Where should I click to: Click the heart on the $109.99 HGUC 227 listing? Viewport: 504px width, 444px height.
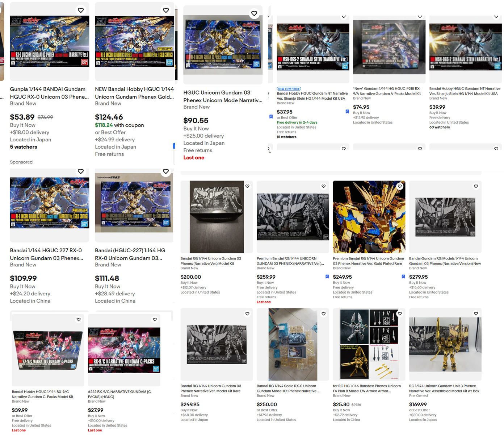81,171
